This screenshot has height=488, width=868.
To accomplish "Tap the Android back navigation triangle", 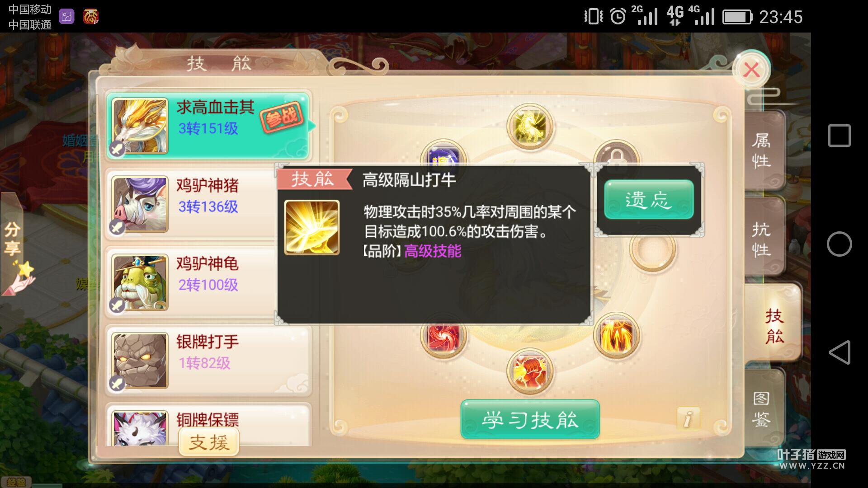I will (x=840, y=352).
